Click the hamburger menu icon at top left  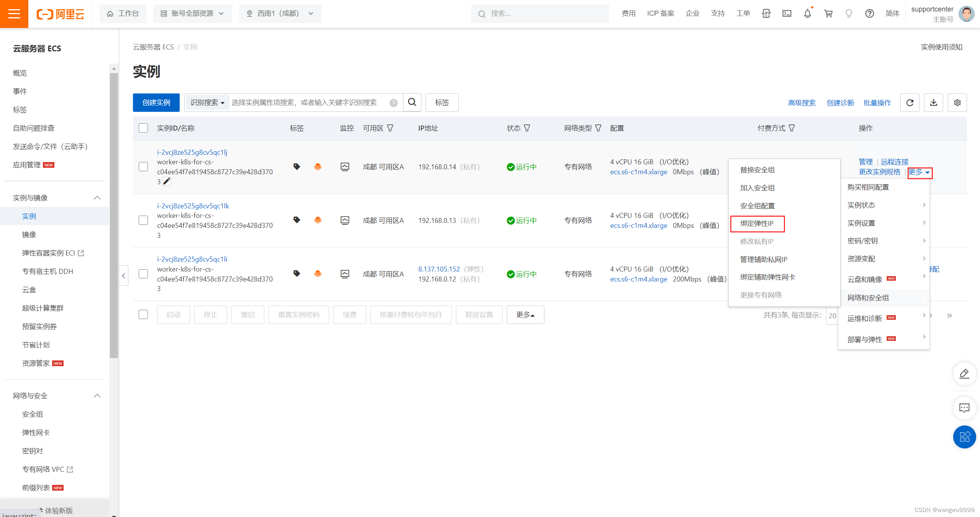coord(14,14)
